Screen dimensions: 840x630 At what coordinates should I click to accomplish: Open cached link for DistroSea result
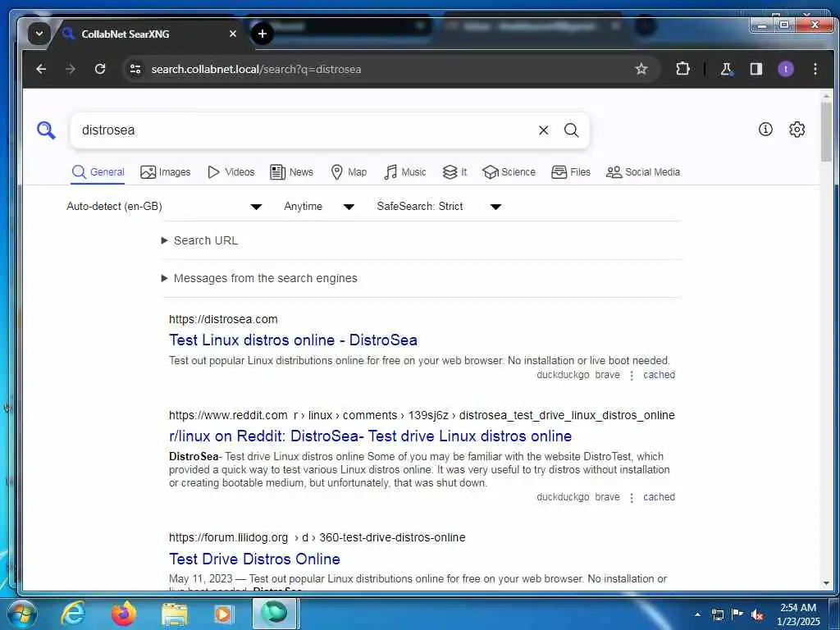click(659, 375)
